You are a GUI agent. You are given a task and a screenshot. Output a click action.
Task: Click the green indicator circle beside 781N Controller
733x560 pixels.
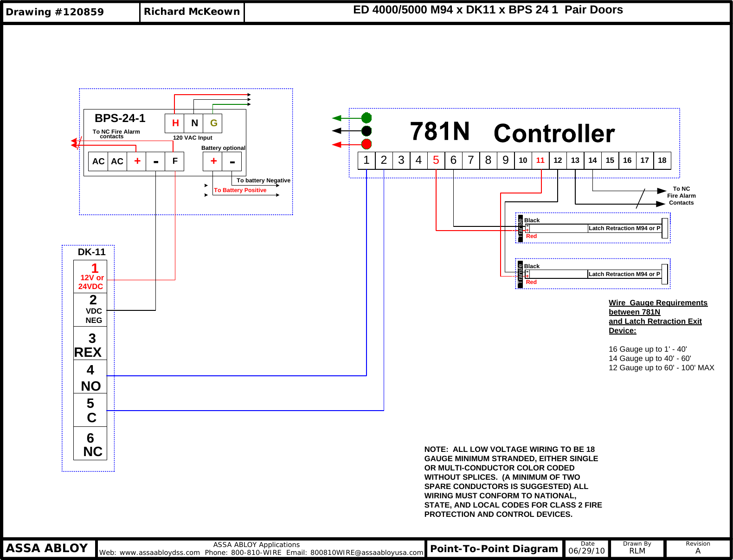[366, 118]
